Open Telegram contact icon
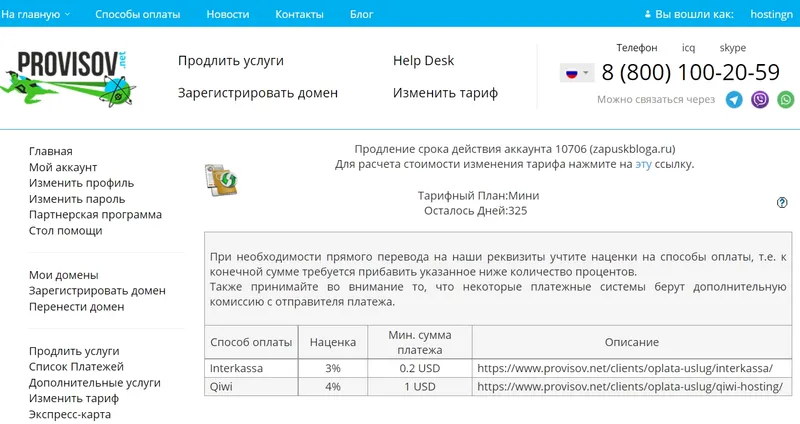The image size is (800, 424). pyautogui.click(x=734, y=99)
